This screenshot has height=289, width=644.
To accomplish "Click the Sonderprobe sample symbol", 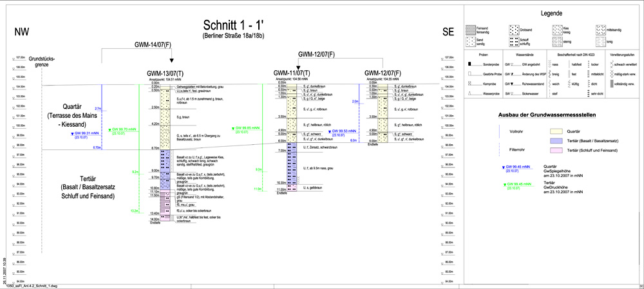I will point(470,65).
